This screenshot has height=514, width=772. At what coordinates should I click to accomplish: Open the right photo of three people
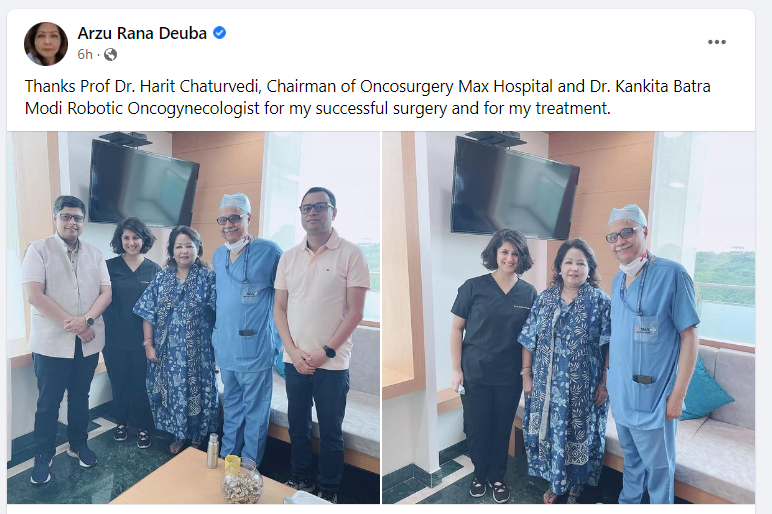(x=569, y=318)
